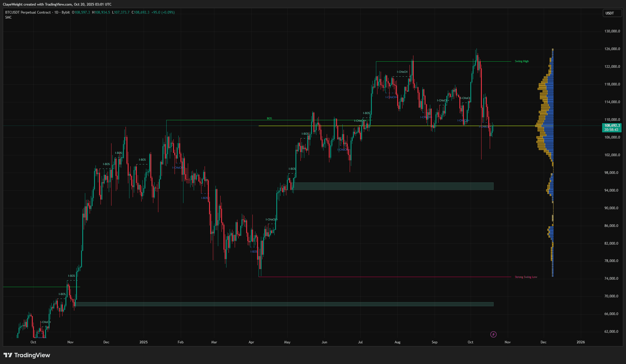Image resolution: width=626 pixels, height=364 pixels.
Task: Select the SMC indicator label
Action: pos(8,17)
